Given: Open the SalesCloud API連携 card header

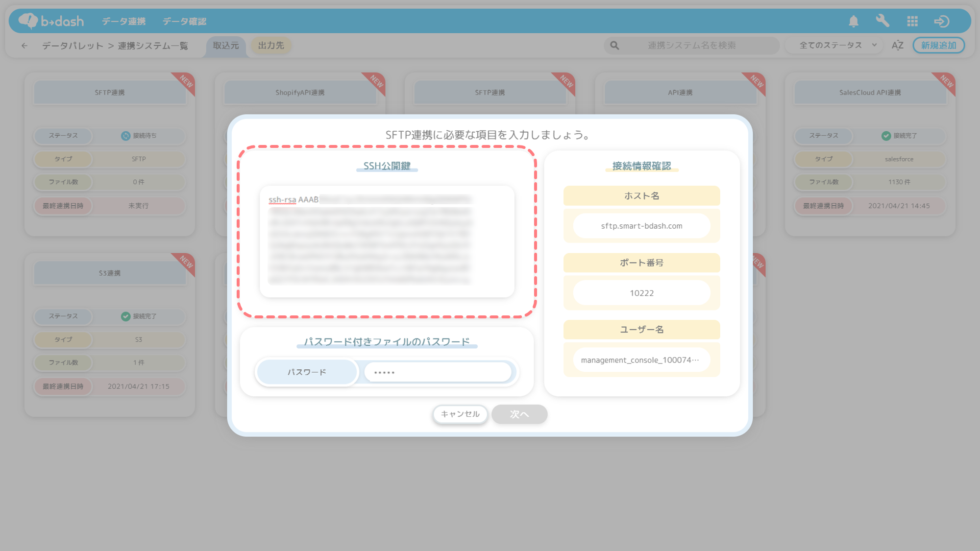Looking at the screenshot, I should (870, 93).
